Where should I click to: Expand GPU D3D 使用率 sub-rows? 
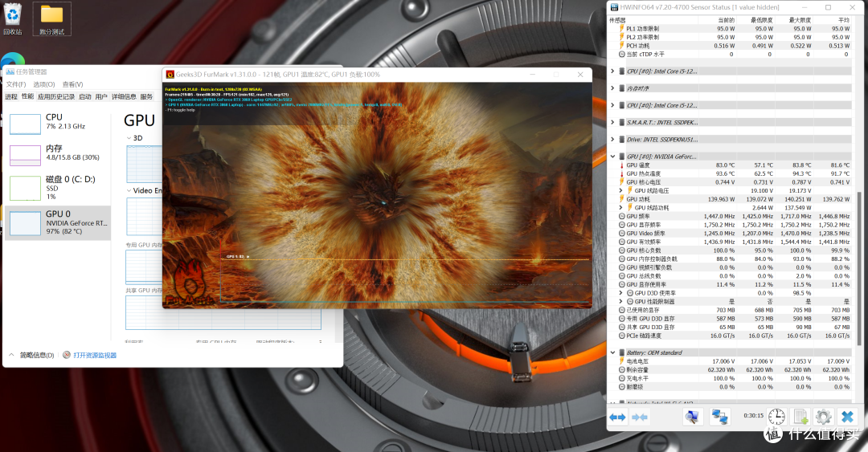click(620, 293)
